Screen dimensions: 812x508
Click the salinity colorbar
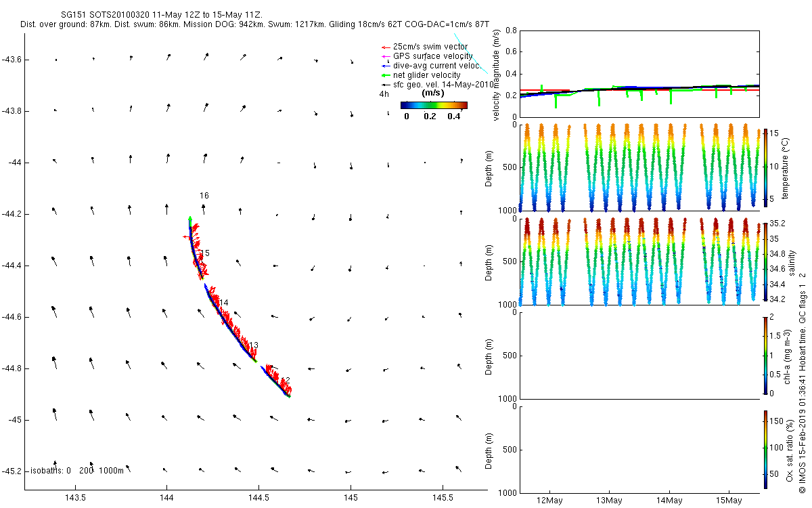[x=765, y=261]
